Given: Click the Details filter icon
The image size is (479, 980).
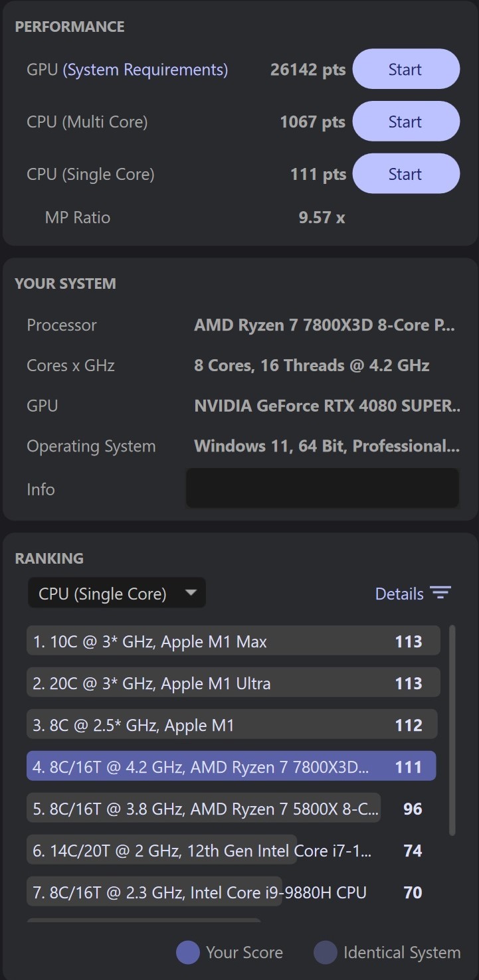Looking at the screenshot, I should pos(440,593).
